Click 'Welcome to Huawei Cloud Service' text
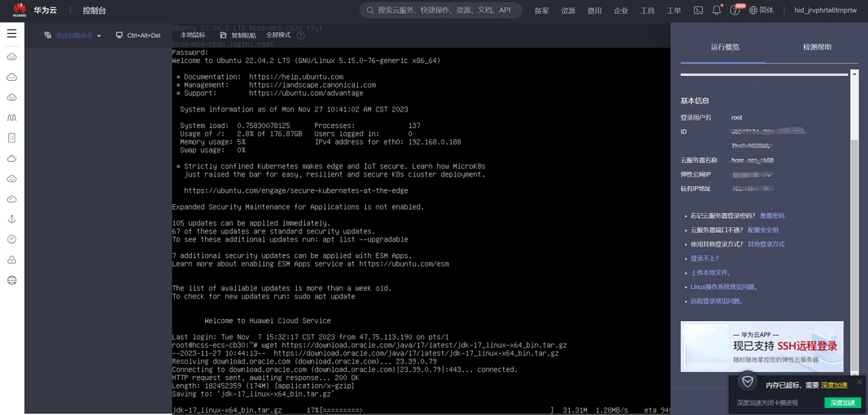Screen dimensions: 868x415 click(x=267, y=320)
